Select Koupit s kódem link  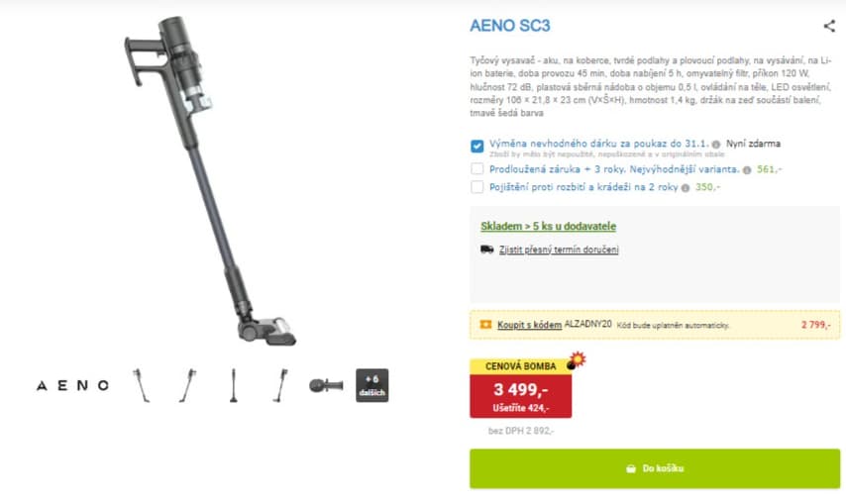tap(529, 325)
